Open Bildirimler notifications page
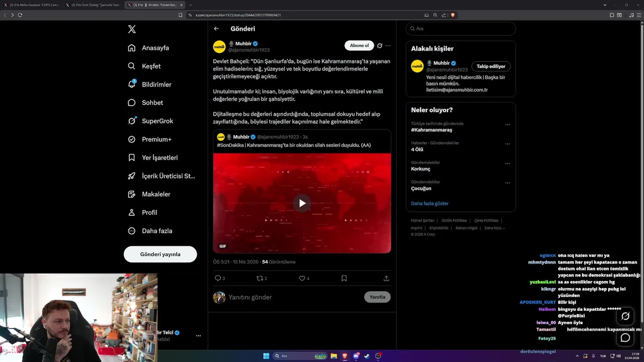This screenshot has width=644, height=362. tap(149, 84)
